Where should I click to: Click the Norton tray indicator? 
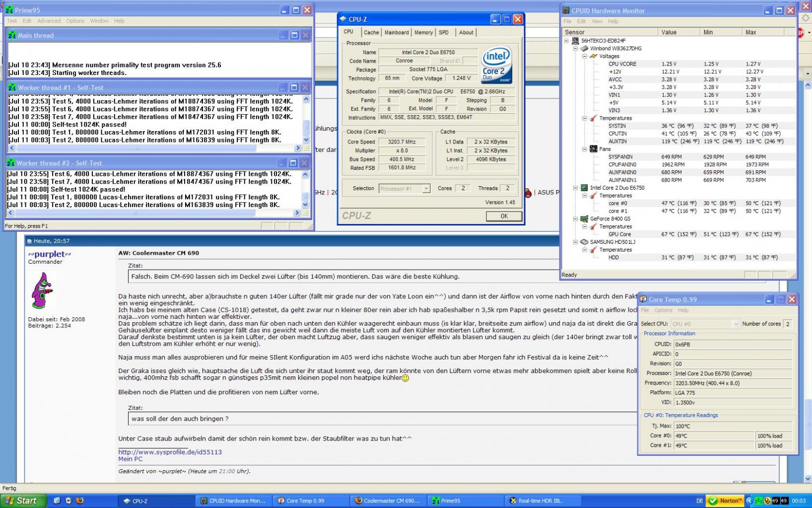pos(725,501)
